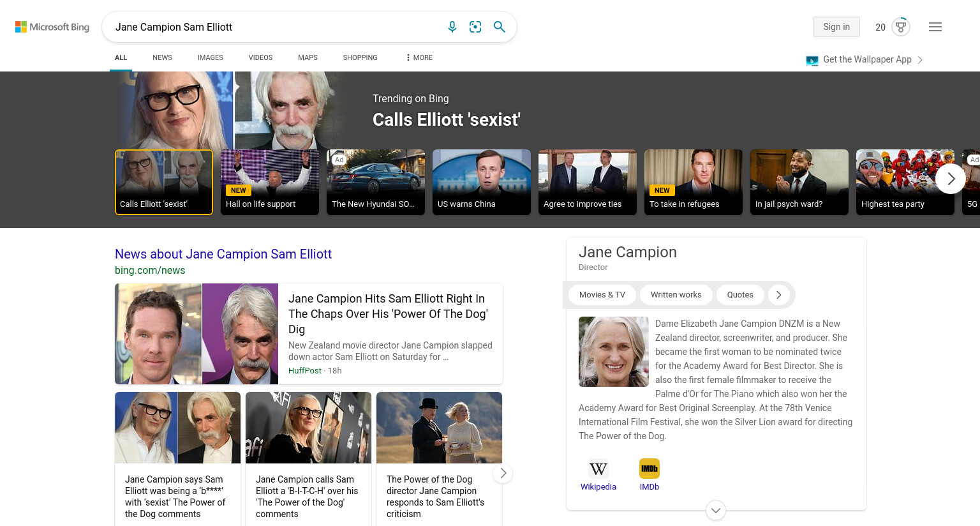Click the rewards points number 20
Image resolution: width=980 pixels, height=526 pixels.
pyautogui.click(x=880, y=27)
